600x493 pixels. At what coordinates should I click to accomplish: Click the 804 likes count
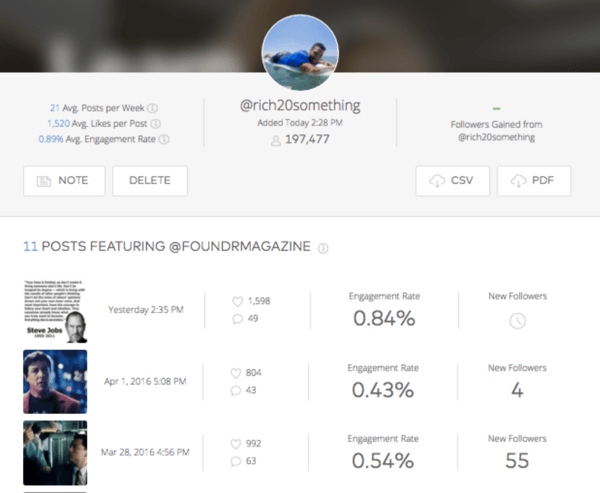254,373
